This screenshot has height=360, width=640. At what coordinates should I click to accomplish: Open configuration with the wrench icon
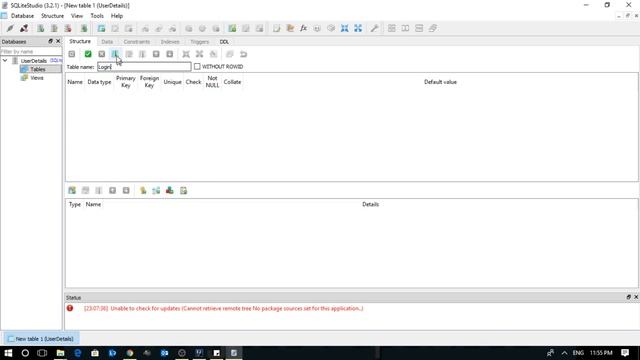(374, 28)
